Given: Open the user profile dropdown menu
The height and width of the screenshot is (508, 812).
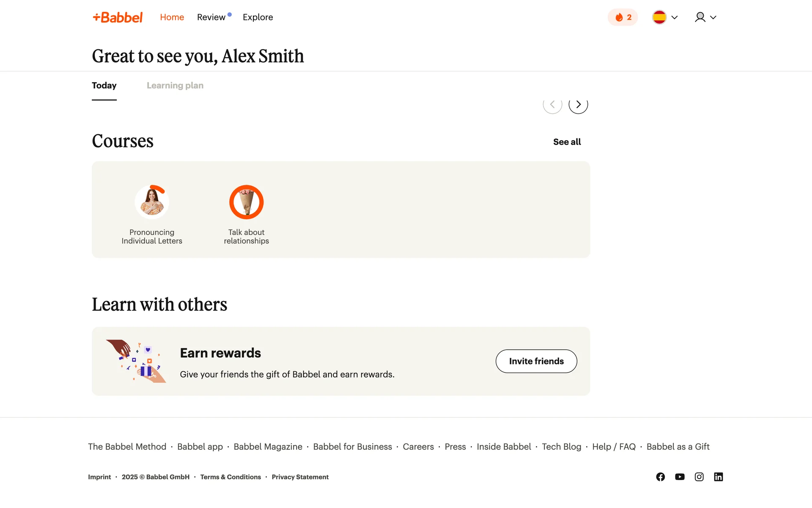Looking at the screenshot, I should (705, 17).
